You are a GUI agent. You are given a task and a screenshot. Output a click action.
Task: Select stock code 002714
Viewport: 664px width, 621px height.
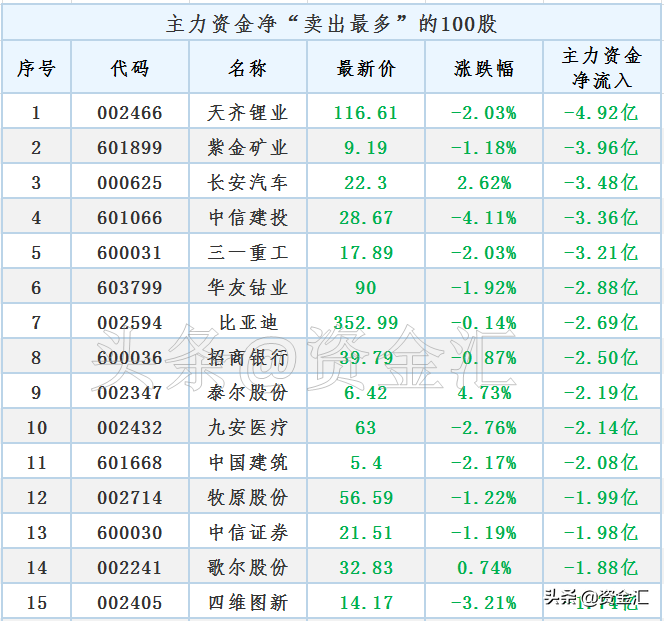130,498
